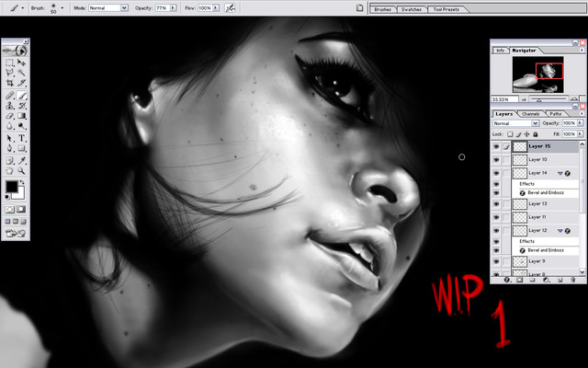Image resolution: width=588 pixels, height=368 pixels.
Task: Select the Eraser tool
Action: click(10, 116)
